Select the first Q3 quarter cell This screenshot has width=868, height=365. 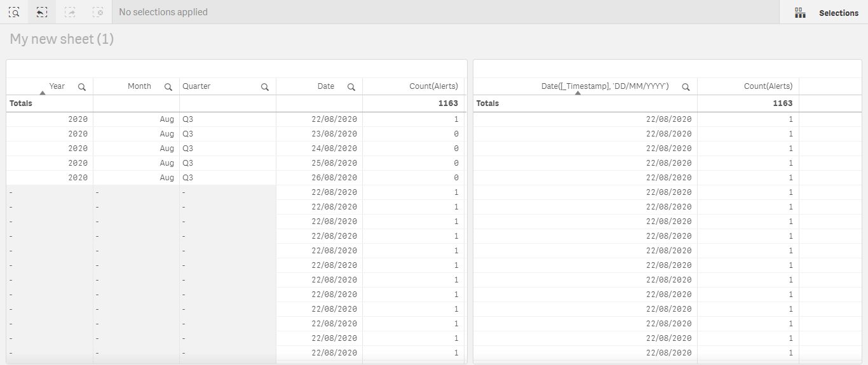click(187, 119)
